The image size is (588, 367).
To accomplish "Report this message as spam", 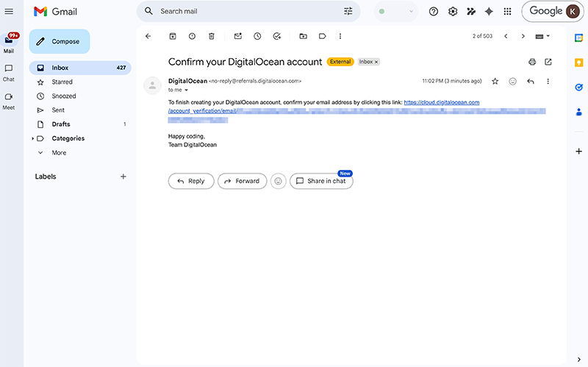I will coord(192,36).
